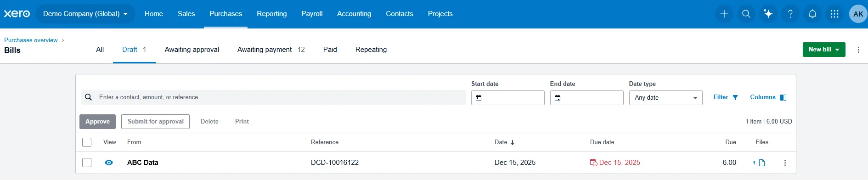Open the Contacts menu
Screen dimensions: 868x180
click(400, 14)
